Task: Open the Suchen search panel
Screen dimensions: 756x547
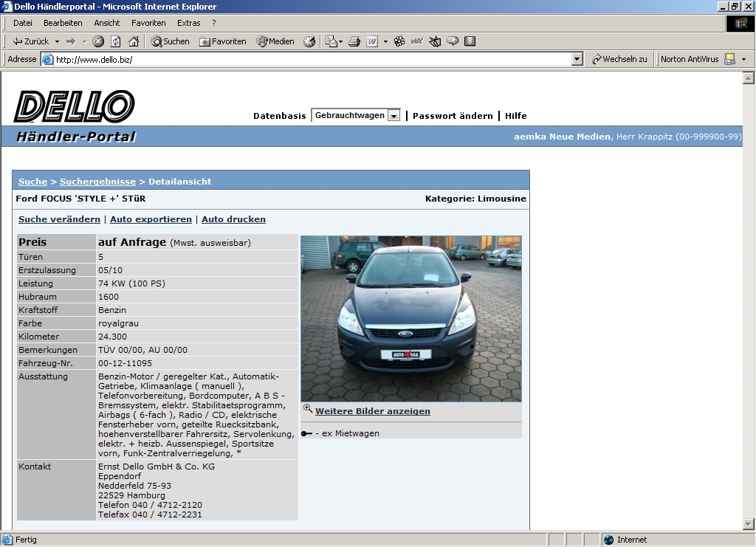Action: [171, 41]
